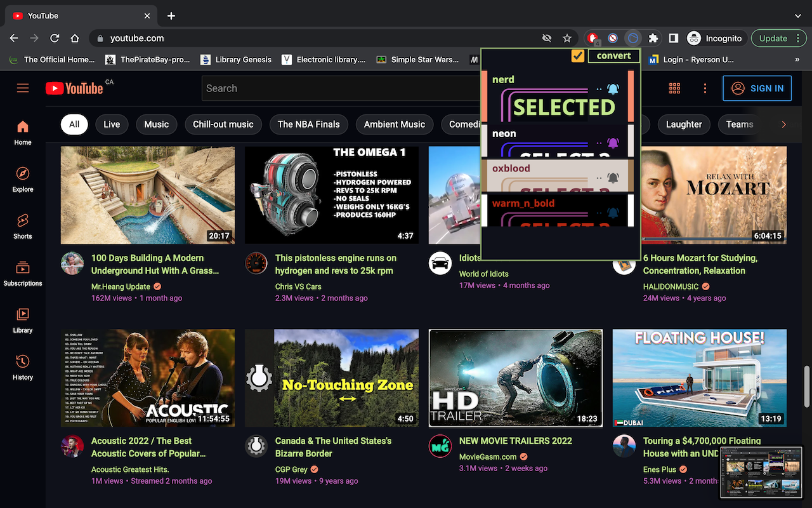Click the Incognito profile button
812x508 pixels.
pos(715,38)
